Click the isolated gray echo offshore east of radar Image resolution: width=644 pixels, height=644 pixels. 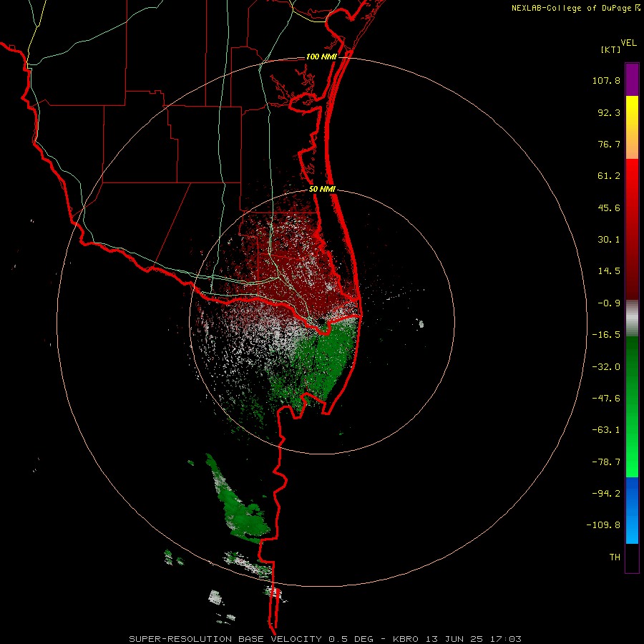tap(420, 323)
